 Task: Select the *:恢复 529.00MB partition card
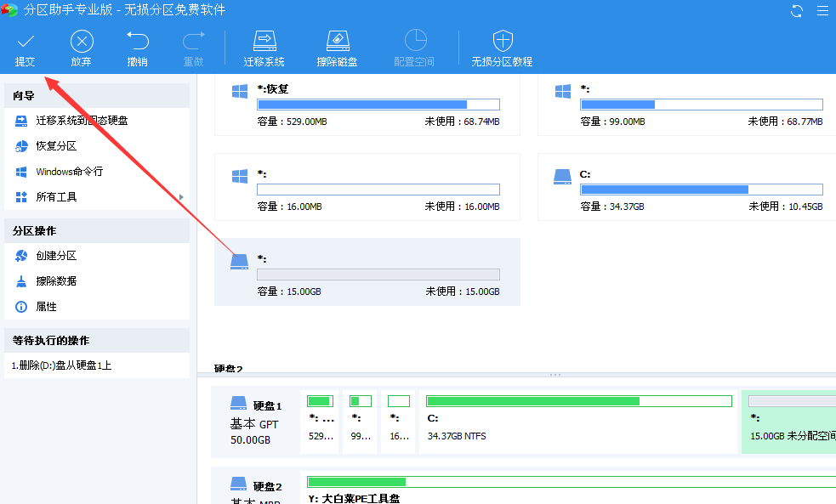(x=367, y=105)
